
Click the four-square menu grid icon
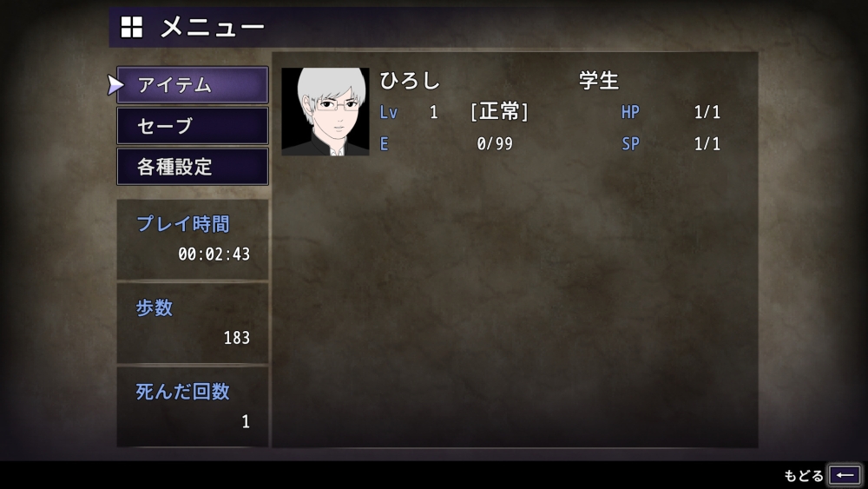click(x=132, y=27)
